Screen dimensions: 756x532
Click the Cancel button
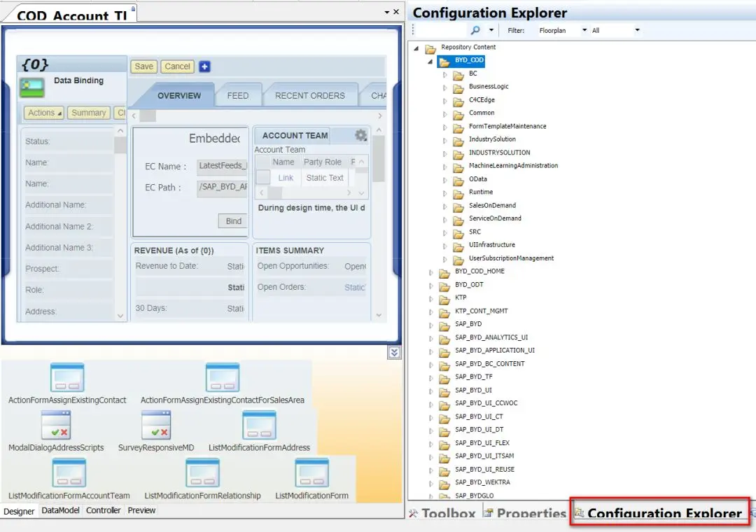click(x=177, y=66)
